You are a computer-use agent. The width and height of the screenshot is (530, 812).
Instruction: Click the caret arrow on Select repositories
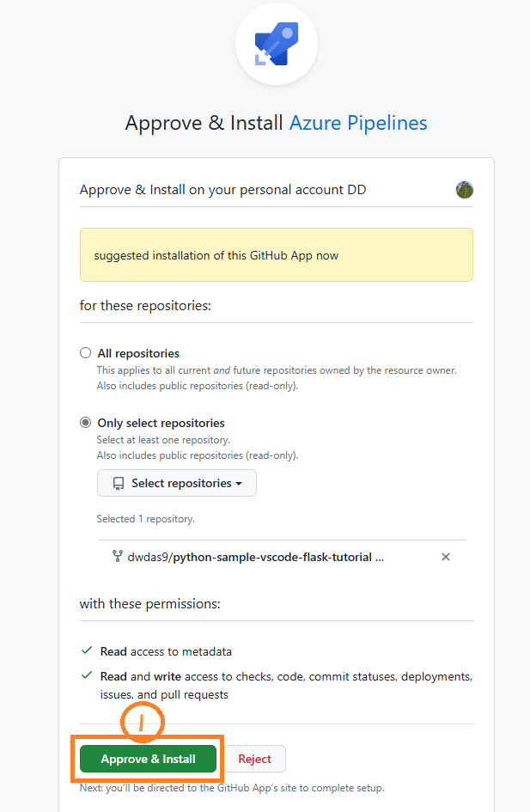239,484
